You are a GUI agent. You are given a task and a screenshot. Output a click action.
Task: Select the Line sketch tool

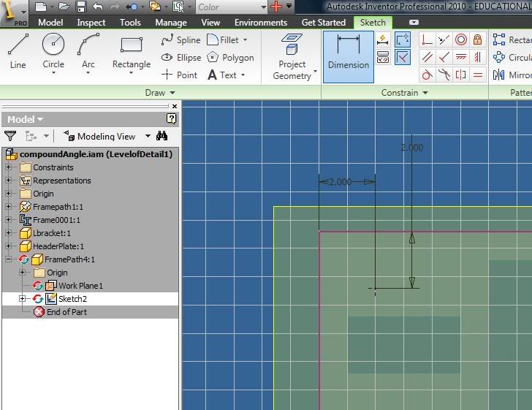tap(18, 51)
